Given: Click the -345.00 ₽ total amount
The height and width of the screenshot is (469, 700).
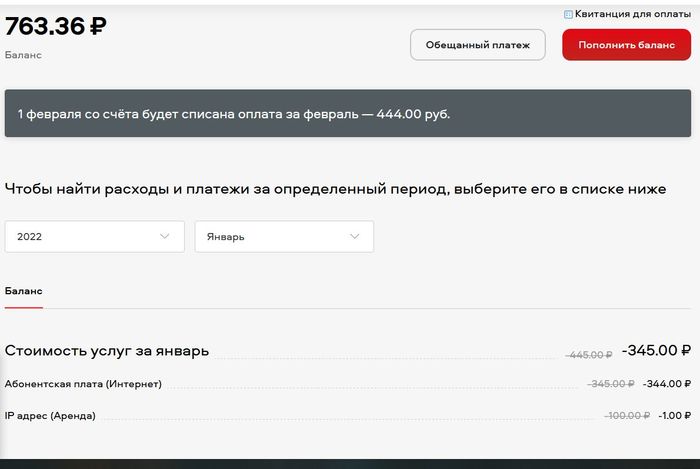Looking at the screenshot, I should point(656,350).
